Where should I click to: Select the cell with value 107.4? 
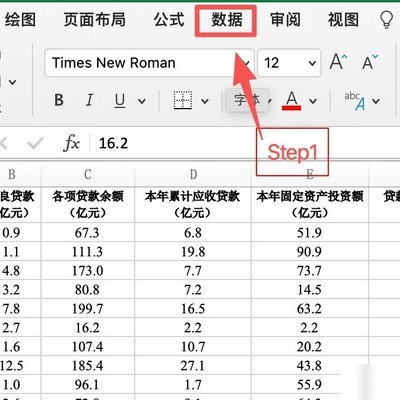87,346
